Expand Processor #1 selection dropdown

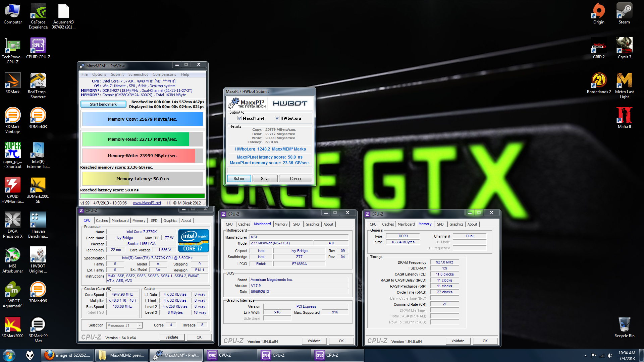point(140,325)
